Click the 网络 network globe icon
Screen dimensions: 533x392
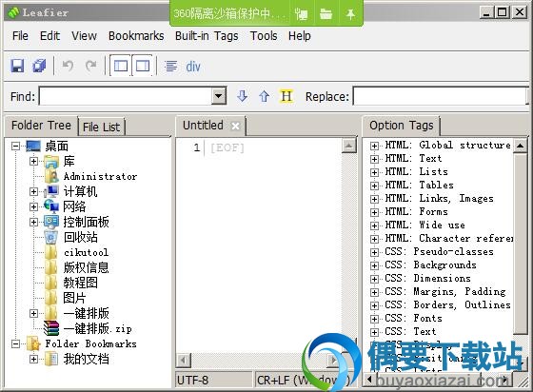51,206
